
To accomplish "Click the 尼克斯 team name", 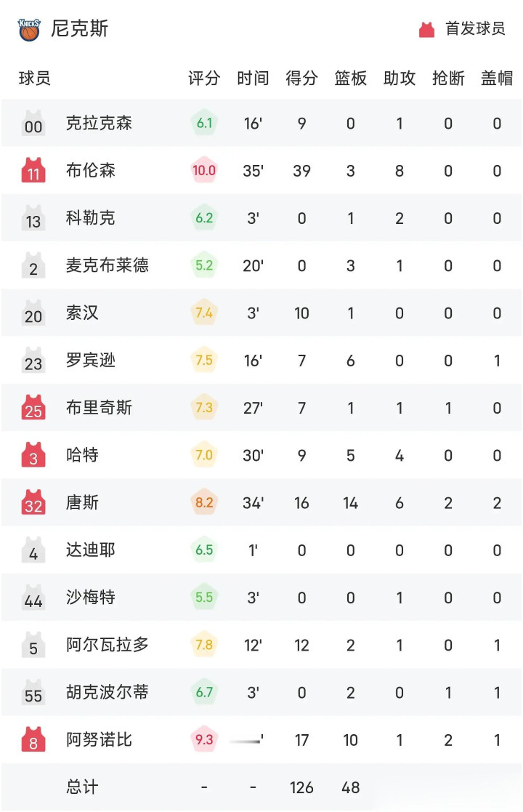I will tap(79, 29).
